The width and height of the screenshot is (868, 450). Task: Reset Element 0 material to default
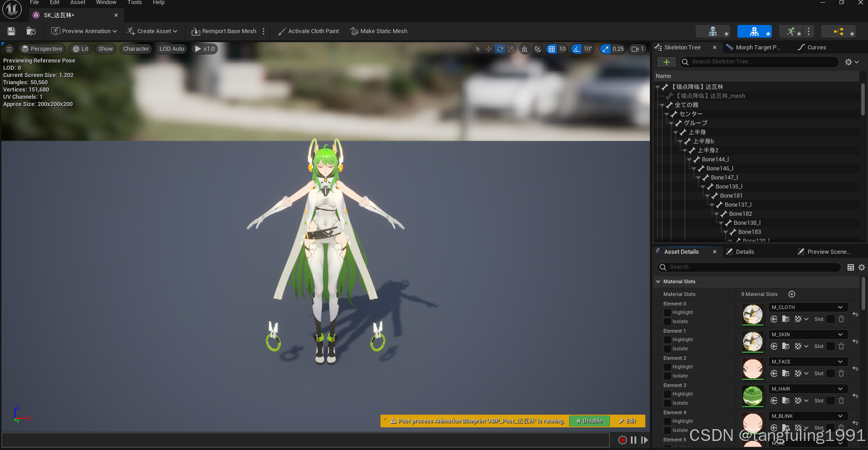point(855,314)
